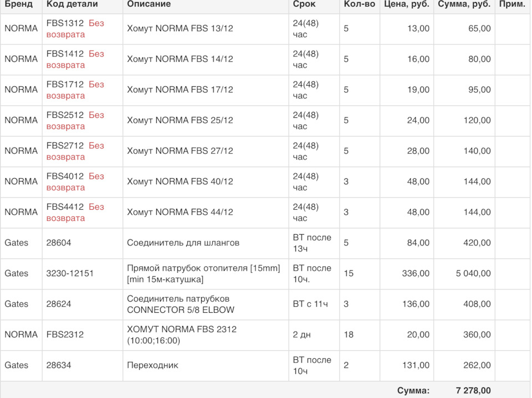This screenshot has width=532, height=398.
Task: Click quantity 18 for FBS2312
Action: [x=349, y=334]
